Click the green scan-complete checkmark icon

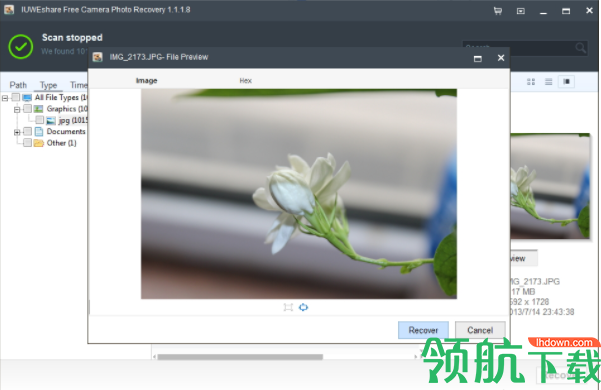(20, 46)
